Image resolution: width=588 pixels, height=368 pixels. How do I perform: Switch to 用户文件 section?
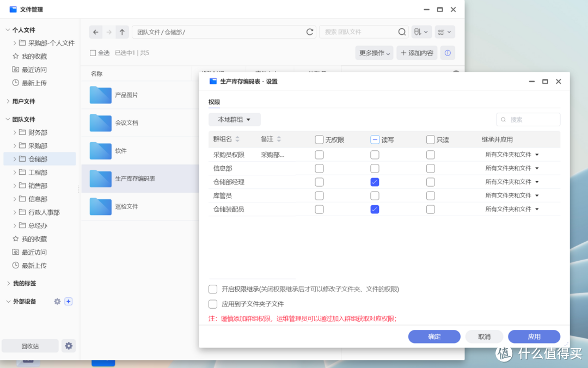(24, 101)
